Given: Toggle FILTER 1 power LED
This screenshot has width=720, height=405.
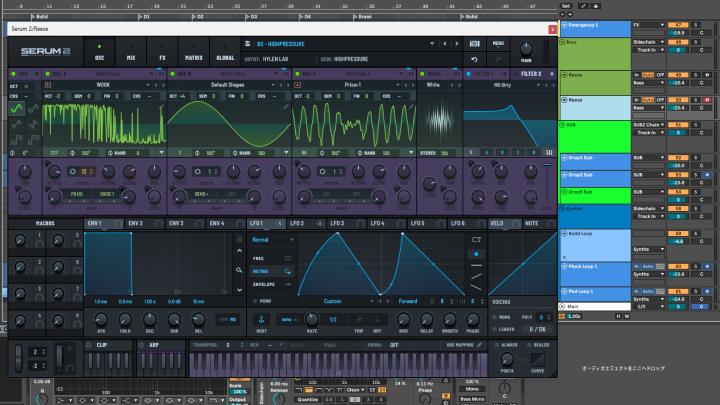Looking at the screenshot, I should click(x=468, y=73).
